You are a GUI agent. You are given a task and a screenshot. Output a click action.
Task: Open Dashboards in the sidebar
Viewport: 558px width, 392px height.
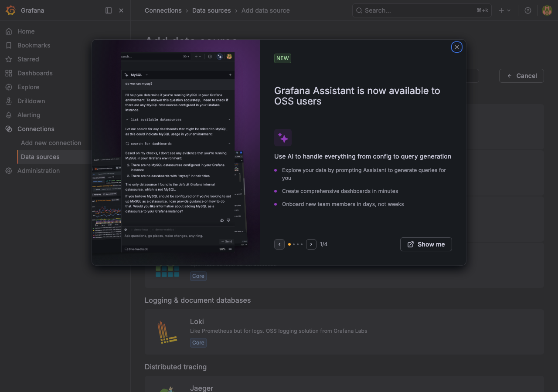[35, 73]
